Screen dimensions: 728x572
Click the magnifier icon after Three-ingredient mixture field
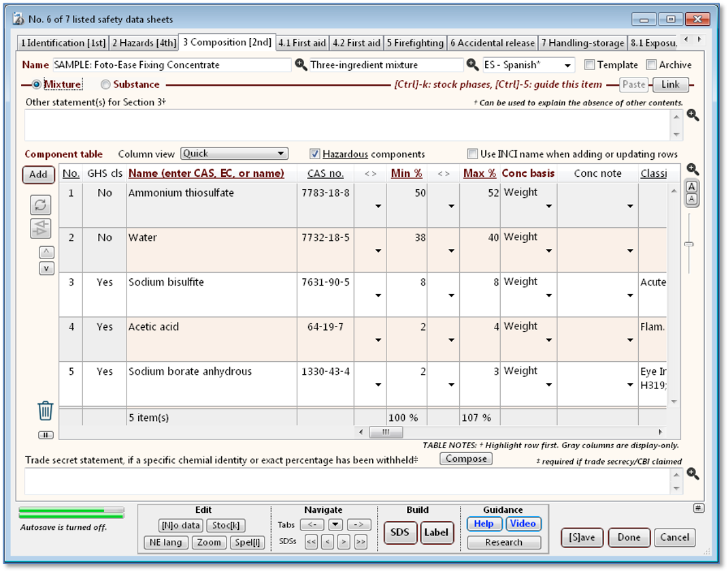(x=473, y=65)
